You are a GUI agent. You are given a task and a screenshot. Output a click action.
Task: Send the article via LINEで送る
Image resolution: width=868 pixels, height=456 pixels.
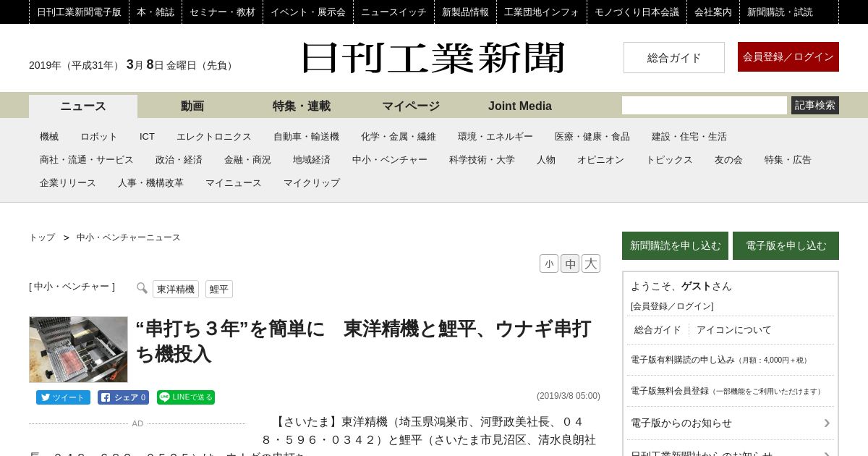[186, 397]
